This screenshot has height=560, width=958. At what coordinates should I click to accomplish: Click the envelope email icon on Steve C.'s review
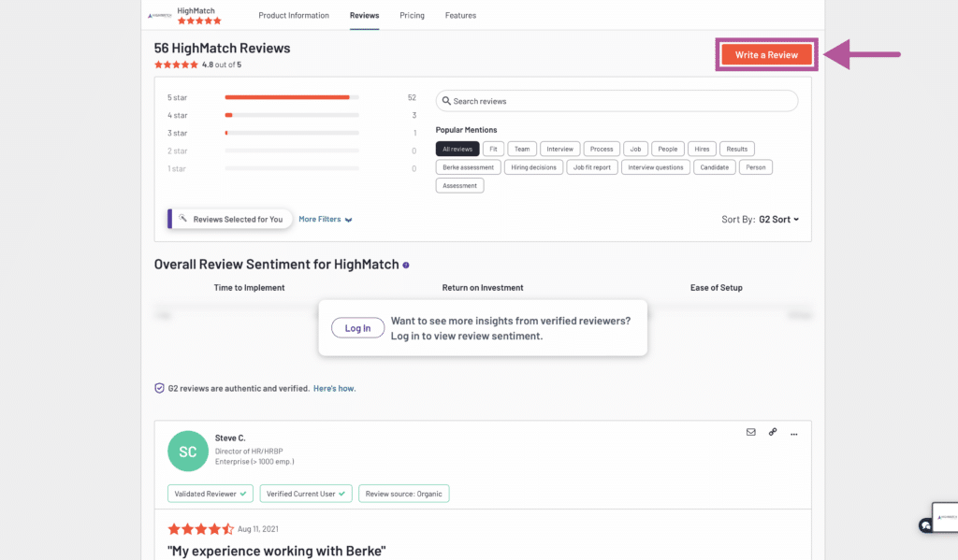point(750,433)
